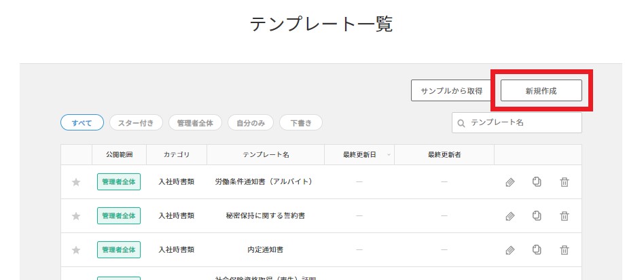
Task: Sort by 最終更新日 column arrow
Action: coord(389,155)
